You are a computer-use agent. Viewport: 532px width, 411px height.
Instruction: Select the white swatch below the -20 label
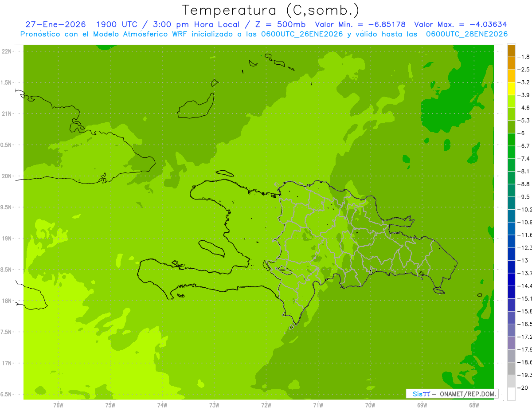point(511,394)
